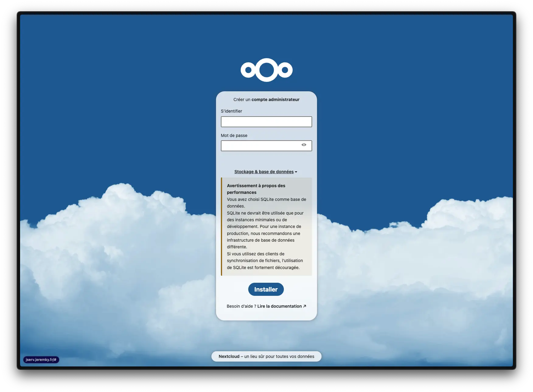533x392 pixels.
Task: Click the 'Besoin d'aide ?' text
Action: tap(241, 306)
